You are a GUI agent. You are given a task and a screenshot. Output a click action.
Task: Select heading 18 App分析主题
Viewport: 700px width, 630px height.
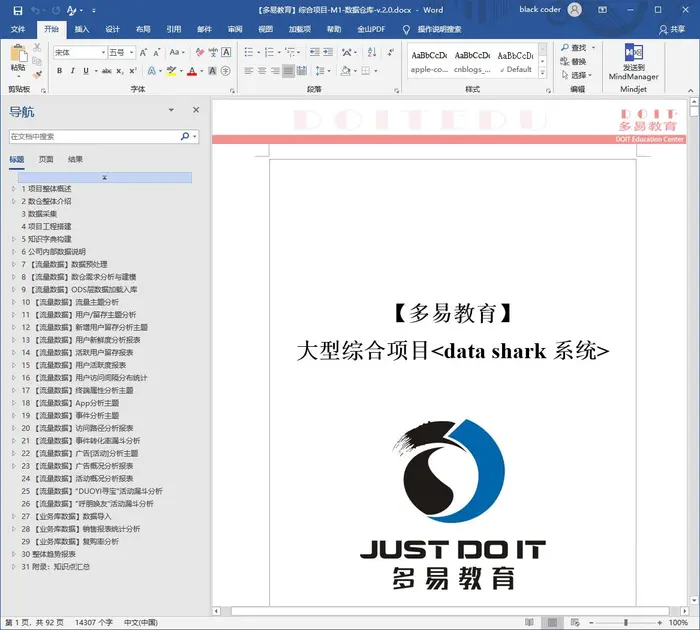coord(71,403)
